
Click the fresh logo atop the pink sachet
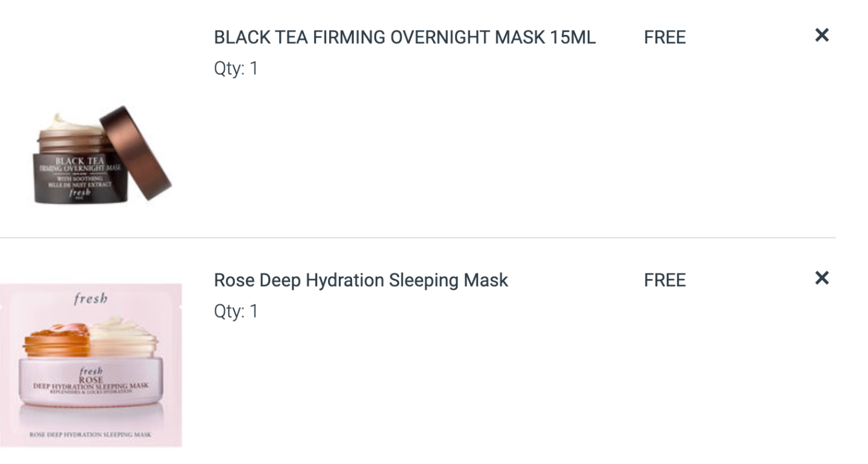click(91, 299)
